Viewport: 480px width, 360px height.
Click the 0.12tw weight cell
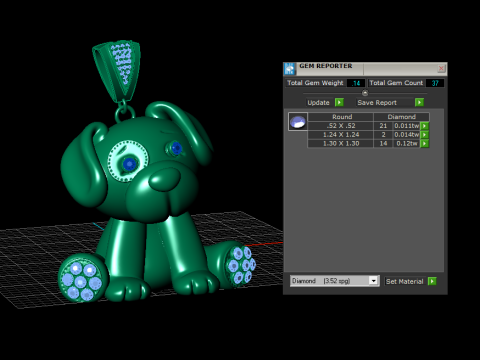pos(407,143)
